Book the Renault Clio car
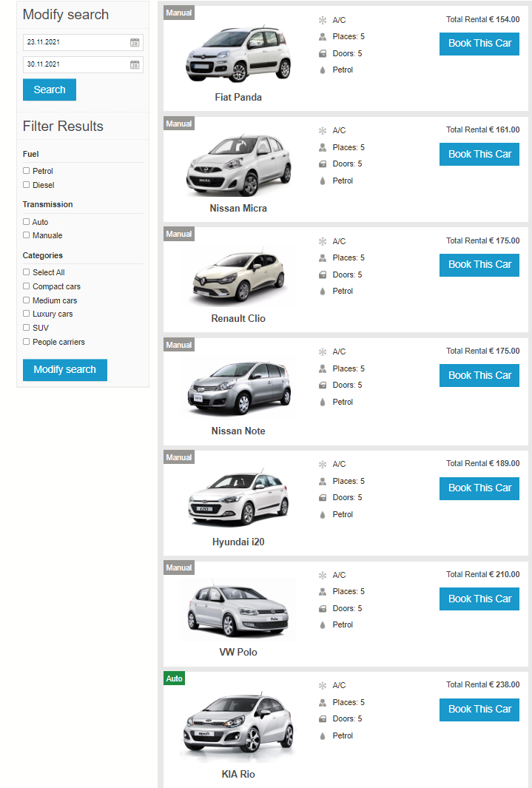The width and height of the screenshot is (532, 788). 479,265
